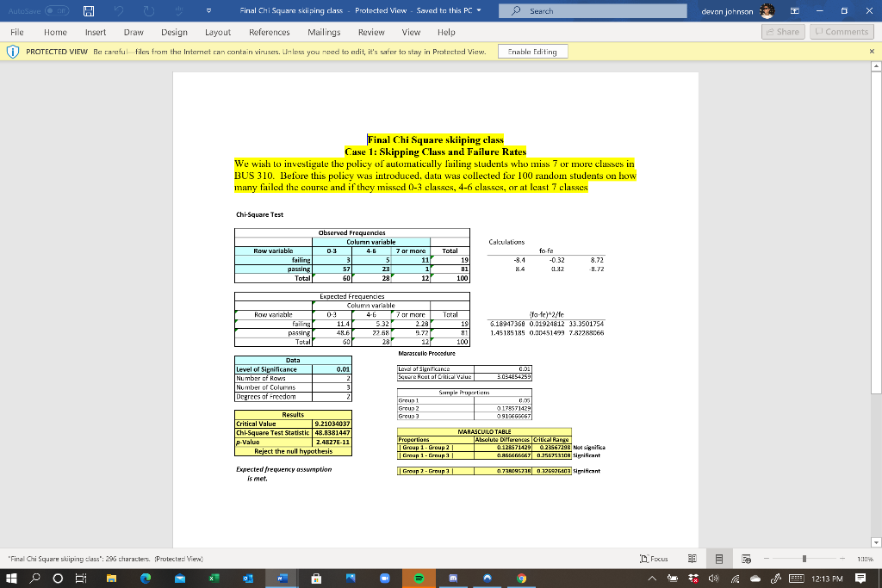Click the Save icon on Quick Access Toolbar

(x=89, y=11)
